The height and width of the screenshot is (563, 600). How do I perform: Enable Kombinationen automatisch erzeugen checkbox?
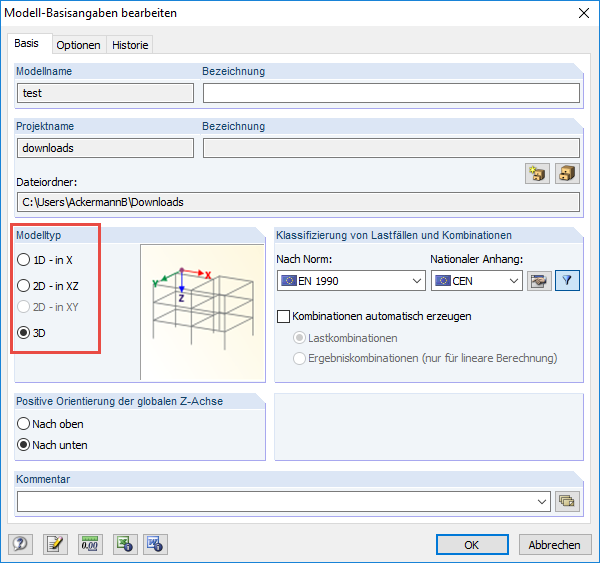pyautogui.click(x=283, y=316)
